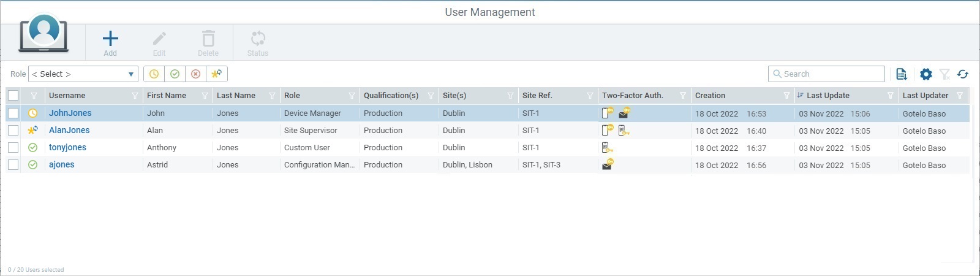The width and height of the screenshot is (980, 276).
Task: Click ajones active status check icon
Action: [33, 165]
